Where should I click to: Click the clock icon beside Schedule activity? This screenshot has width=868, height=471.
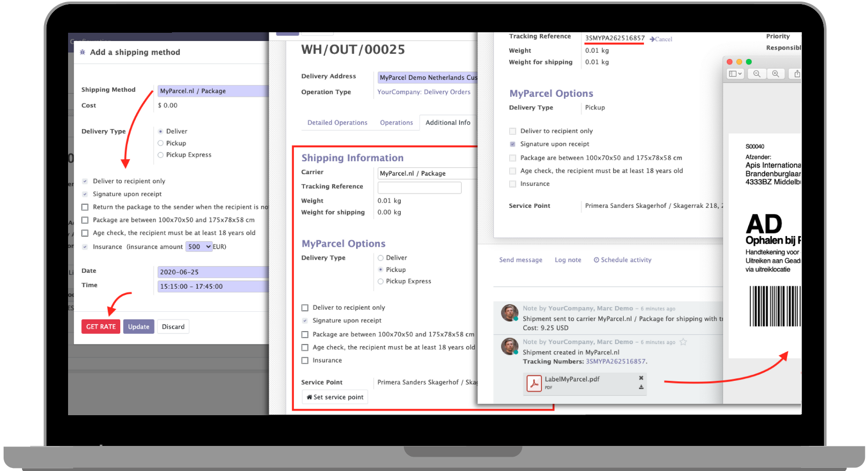point(596,260)
